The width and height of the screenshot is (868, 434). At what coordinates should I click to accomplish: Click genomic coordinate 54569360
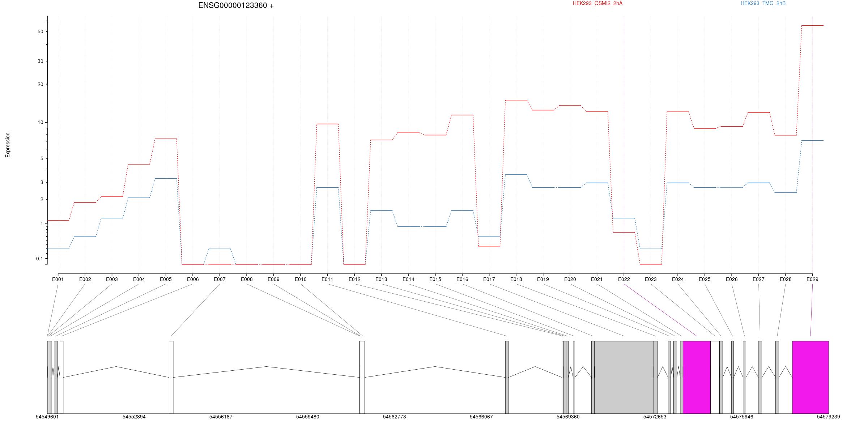[568, 417]
